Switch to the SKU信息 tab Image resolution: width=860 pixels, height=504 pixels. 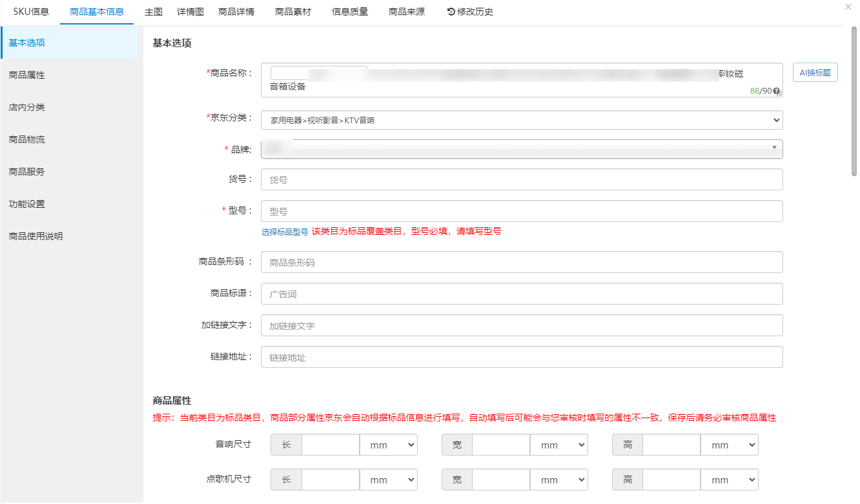31,12
